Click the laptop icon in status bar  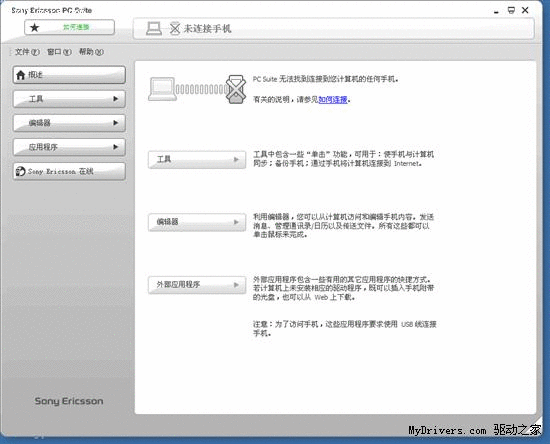154,28
